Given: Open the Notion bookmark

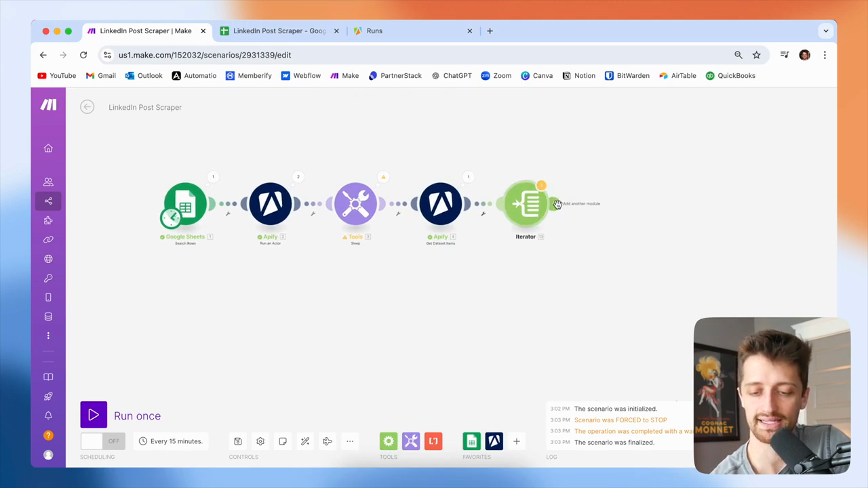Looking at the screenshot, I should click(579, 76).
